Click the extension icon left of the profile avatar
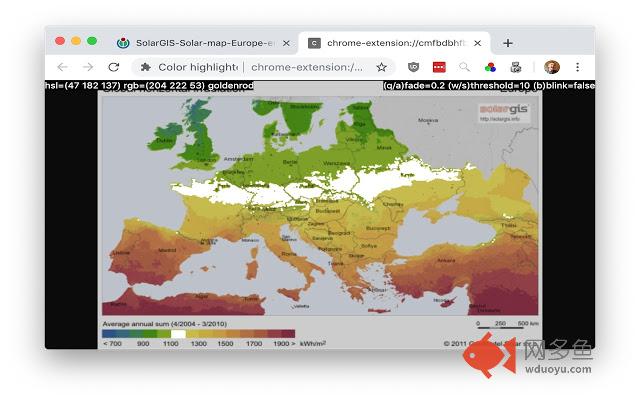The height and width of the screenshot is (400, 640). (x=516, y=67)
